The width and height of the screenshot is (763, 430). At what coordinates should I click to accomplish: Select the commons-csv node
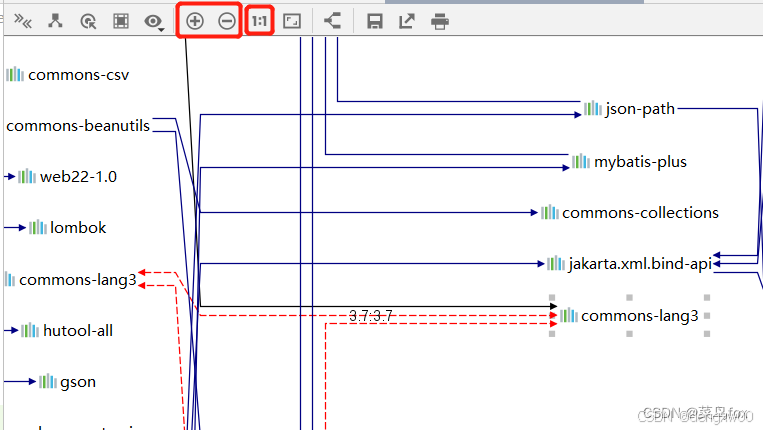coord(68,75)
